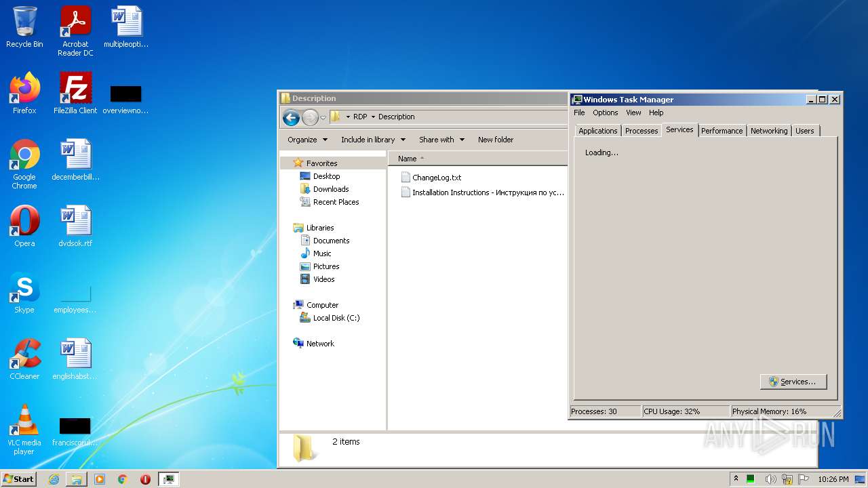Click Windows Explorer taskbar icon

pos(77,479)
